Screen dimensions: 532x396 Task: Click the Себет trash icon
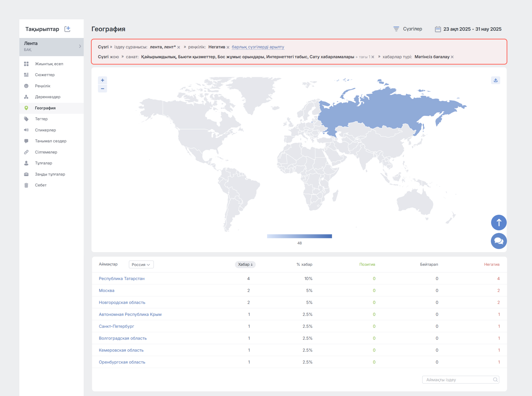[26, 185]
